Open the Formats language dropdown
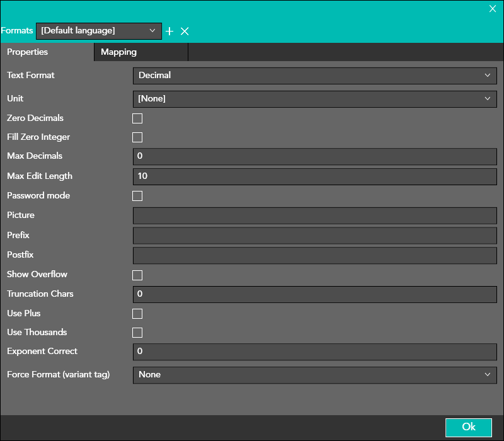 click(99, 30)
